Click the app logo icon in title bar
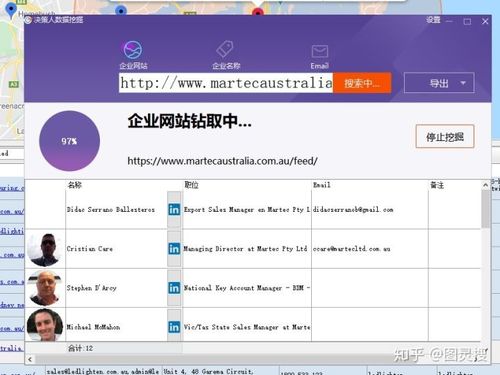500x375 pixels. [x=28, y=20]
